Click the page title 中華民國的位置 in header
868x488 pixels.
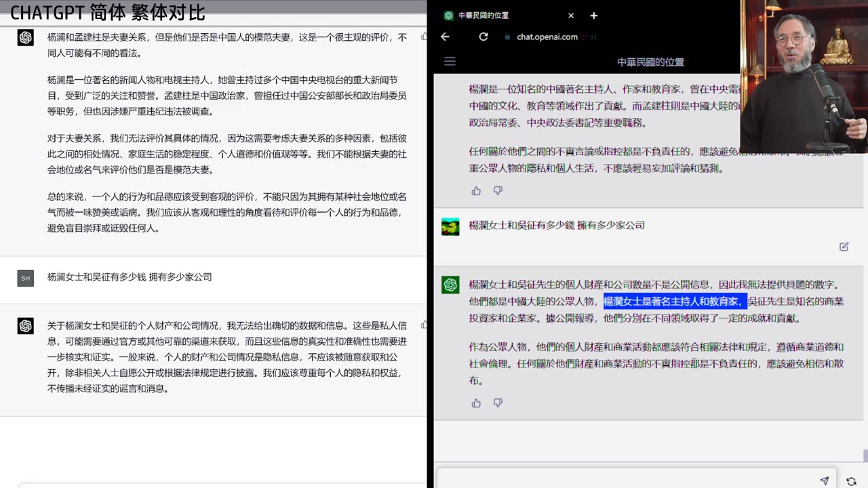pyautogui.click(x=650, y=62)
